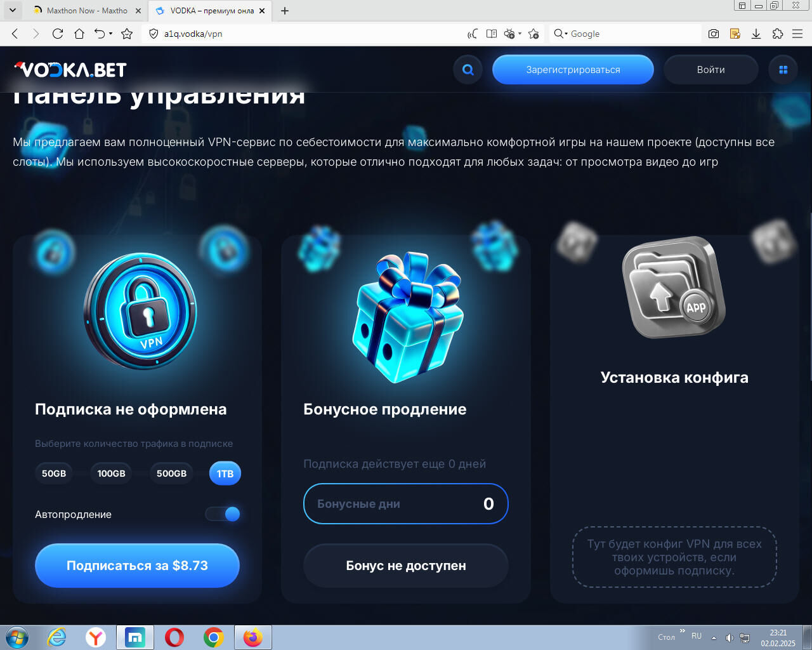This screenshot has height=650, width=812.
Task: Bookmark page with the star icon
Action: (127, 34)
